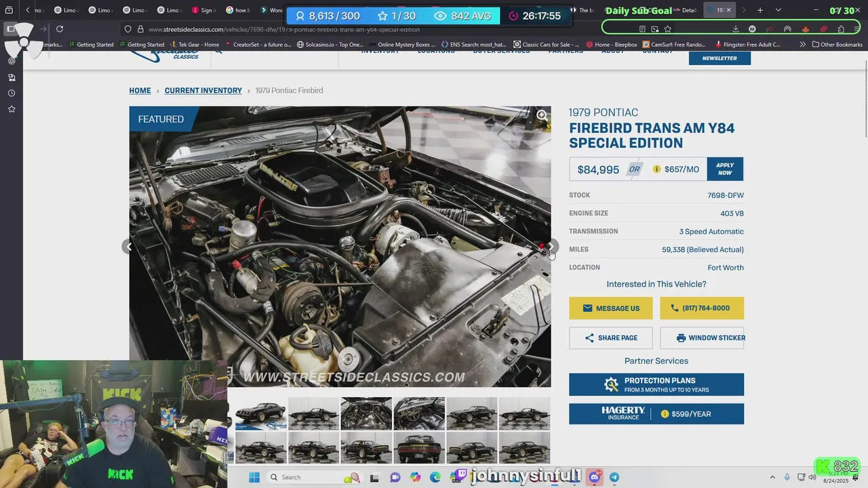Open the list all tabs dropdown
The width and height of the screenshot is (868, 488).
[x=778, y=10]
